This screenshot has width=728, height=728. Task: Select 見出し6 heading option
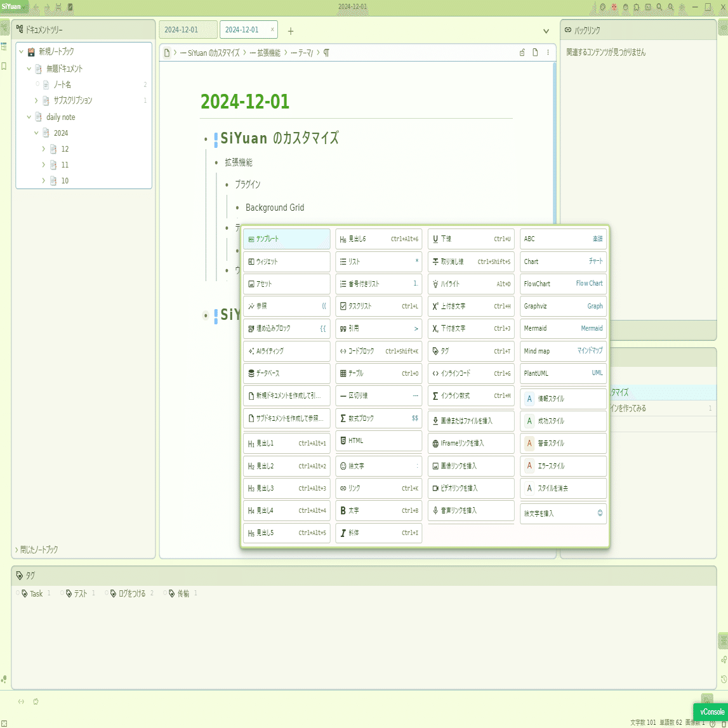point(378,239)
